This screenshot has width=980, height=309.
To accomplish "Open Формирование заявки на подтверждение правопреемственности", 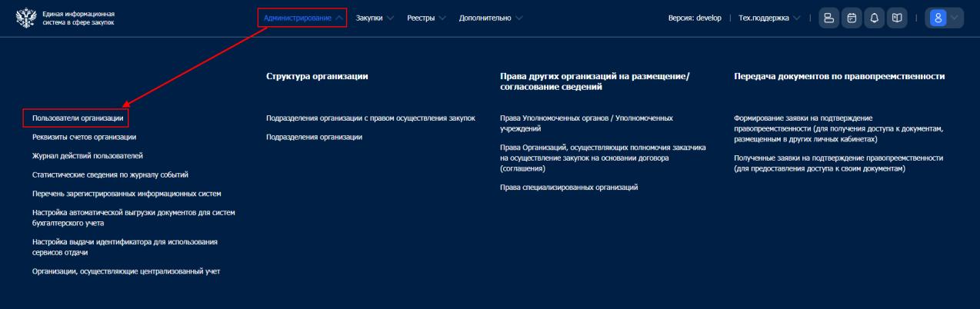I will tap(838, 128).
